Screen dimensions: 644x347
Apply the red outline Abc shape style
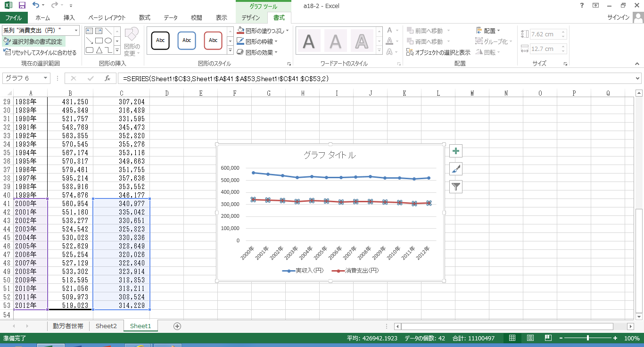pos(213,41)
